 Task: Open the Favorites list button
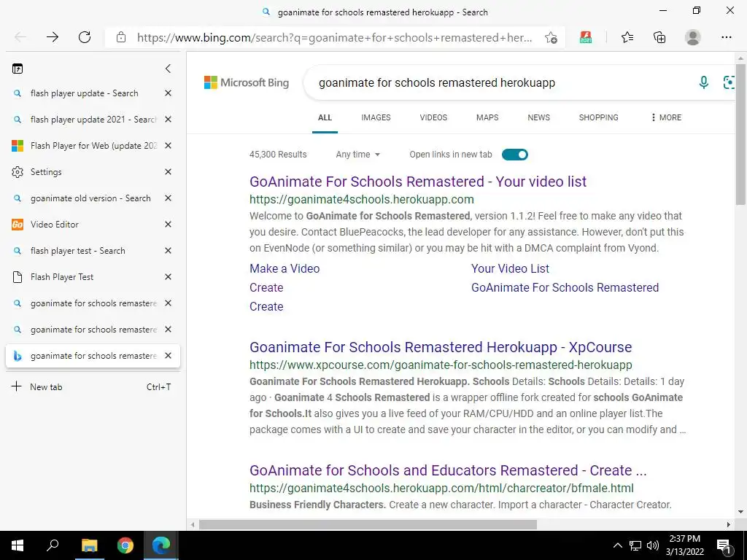(x=627, y=37)
